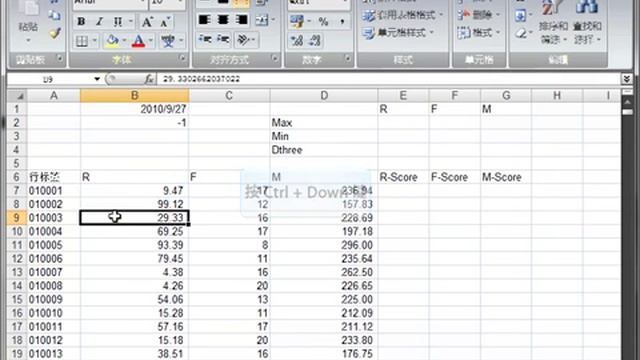Toggle Underline formatting
The image size is (640, 360).
tap(118, 22)
